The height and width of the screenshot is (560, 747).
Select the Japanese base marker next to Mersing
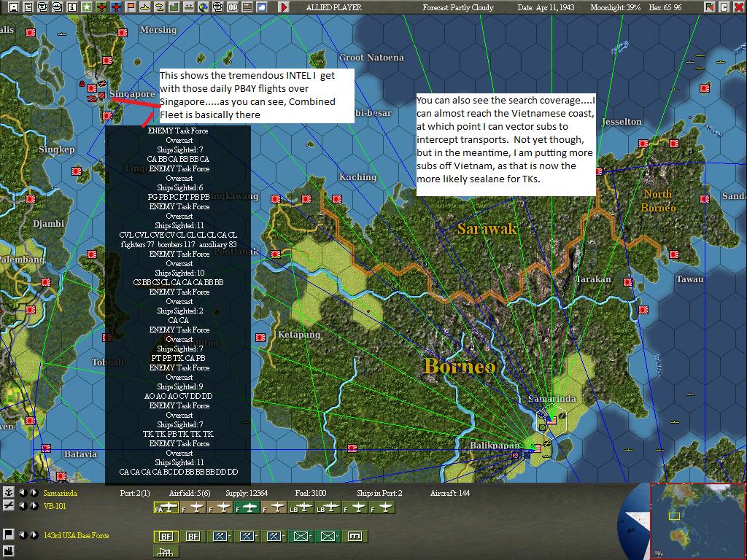(x=123, y=33)
